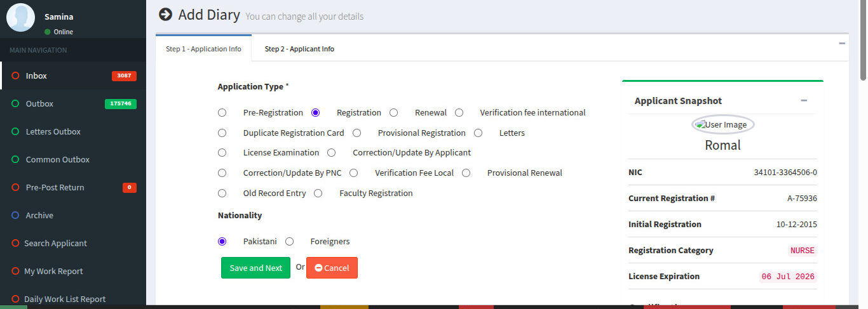Select Duplicate Registration Card option

click(x=222, y=133)
